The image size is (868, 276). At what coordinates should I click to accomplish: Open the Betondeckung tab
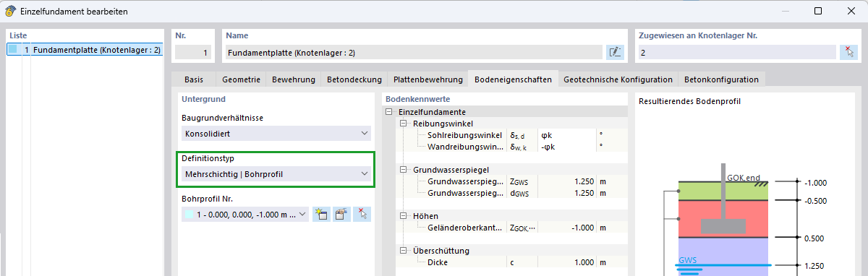pos(354,79)
